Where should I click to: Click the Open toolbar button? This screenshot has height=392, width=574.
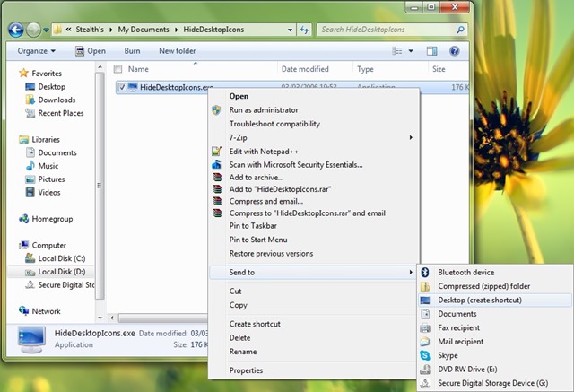point(91,51)
